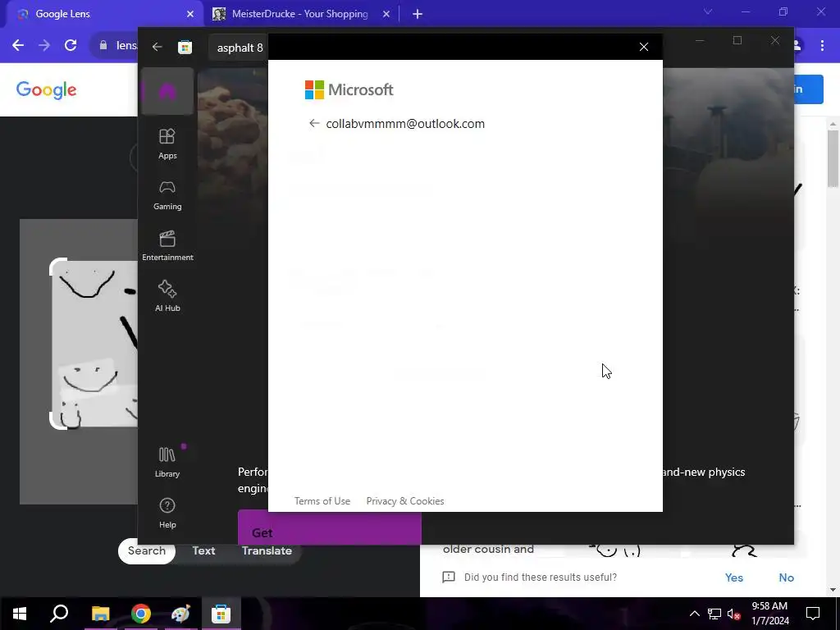Open Google Chrome from taskbar
Viewport: 840px width, 630px height.
[x=140, y=614]
